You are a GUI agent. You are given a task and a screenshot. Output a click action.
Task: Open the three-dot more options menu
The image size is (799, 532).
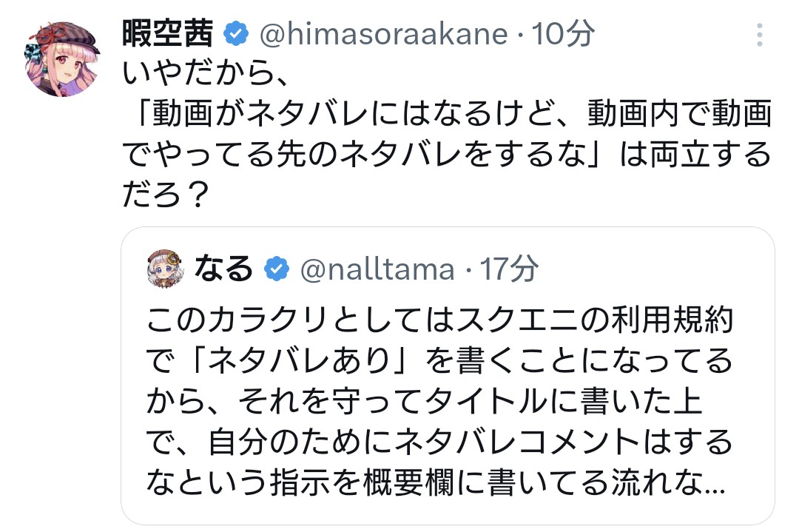tap(759, 34)
